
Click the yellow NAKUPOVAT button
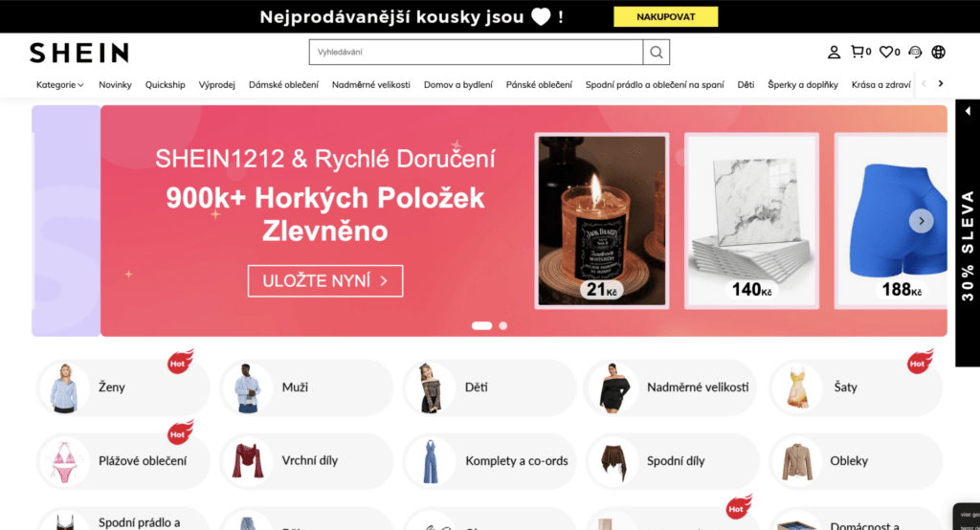click(x=666, y=17)
